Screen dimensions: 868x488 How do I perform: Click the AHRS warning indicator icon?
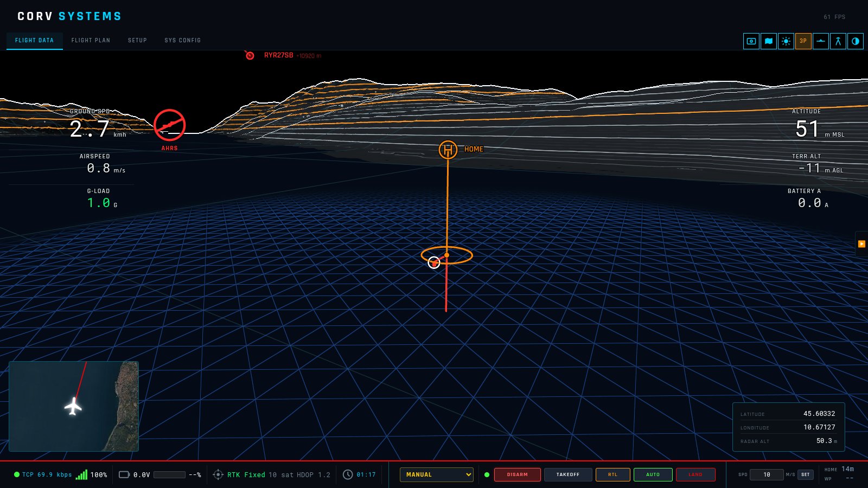point(170,125)
